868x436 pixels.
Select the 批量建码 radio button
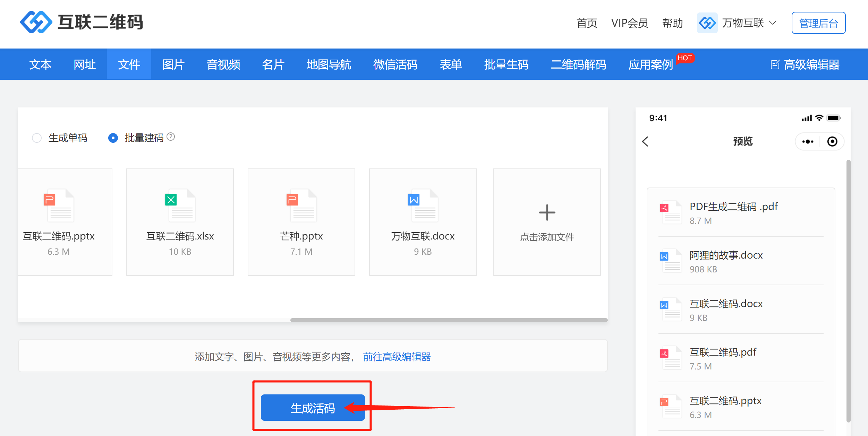click(113, 138)
